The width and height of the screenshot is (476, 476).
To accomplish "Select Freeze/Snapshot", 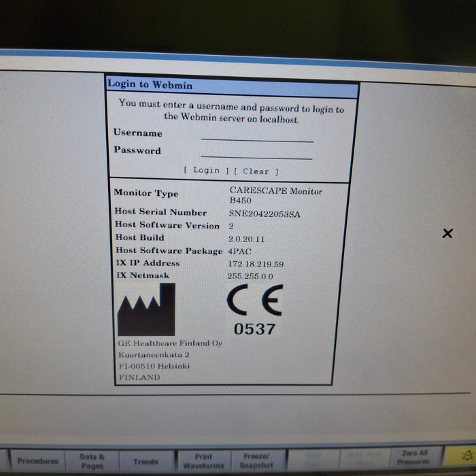I will click(x=256, y=460).
